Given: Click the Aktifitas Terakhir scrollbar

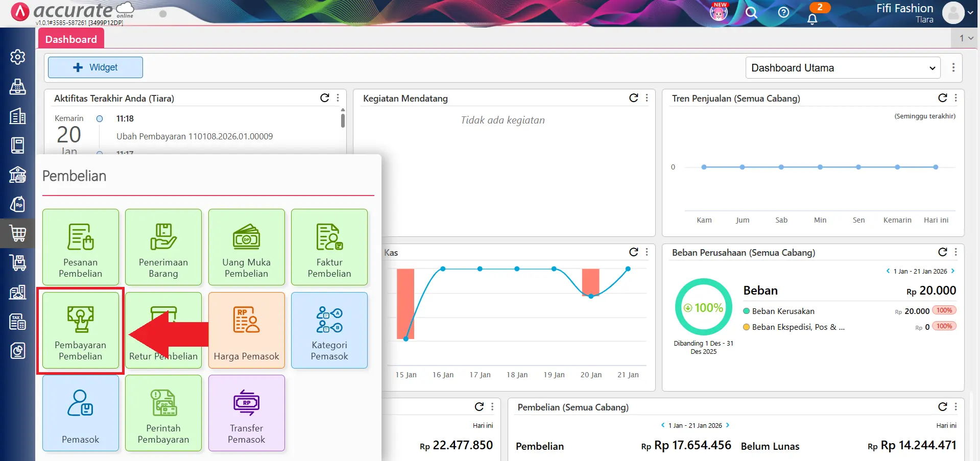Looking at the screenshot, I should point(343,120).
